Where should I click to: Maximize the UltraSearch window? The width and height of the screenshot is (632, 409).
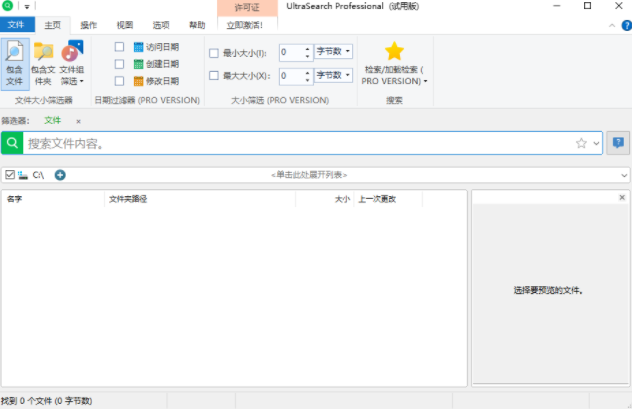tap(588, 6)
